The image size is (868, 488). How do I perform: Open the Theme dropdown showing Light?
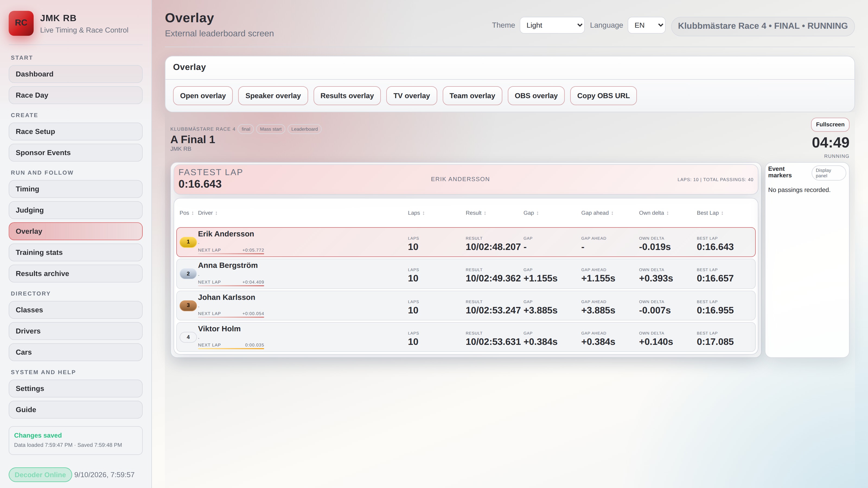552,25
